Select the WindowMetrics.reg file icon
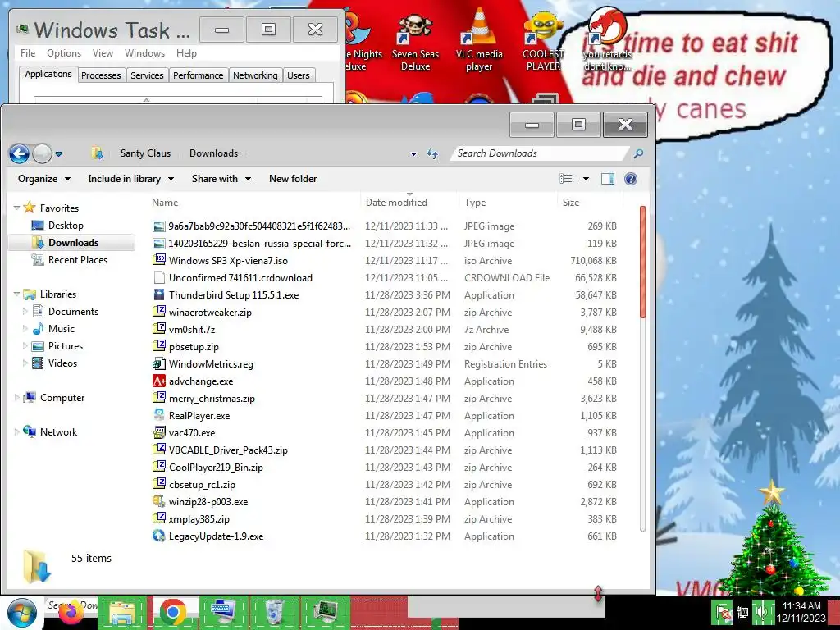This screenshot has width=840, height=630. pyautogui.click(x=159, y=363)
